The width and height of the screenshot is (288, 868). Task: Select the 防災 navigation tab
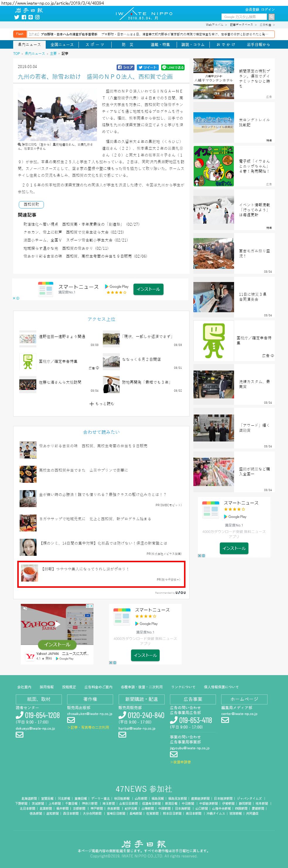127,45
